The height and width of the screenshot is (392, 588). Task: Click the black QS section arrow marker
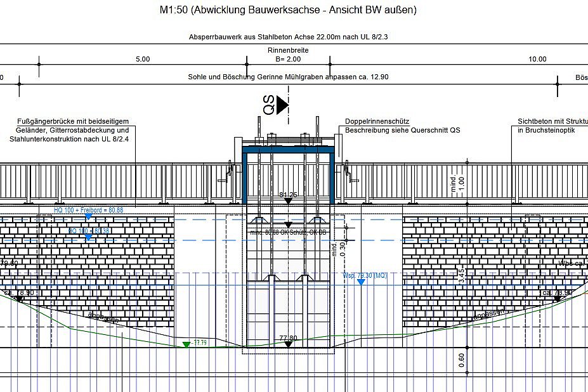coord(282,105)
